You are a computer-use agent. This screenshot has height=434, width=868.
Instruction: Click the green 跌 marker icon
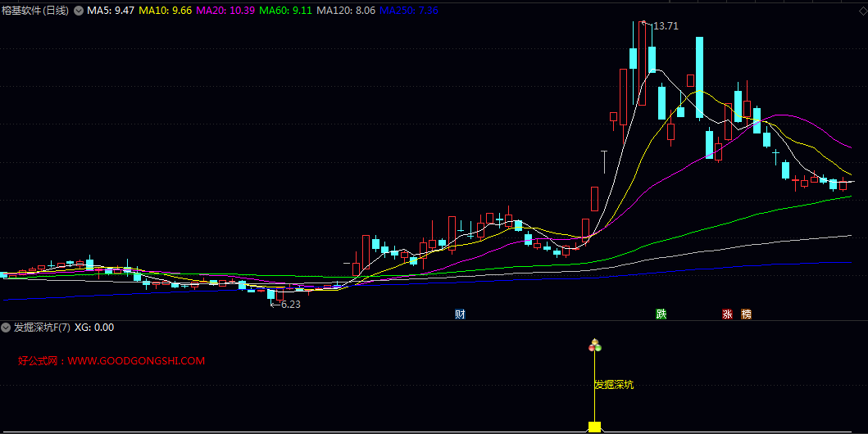click(661, 314)
